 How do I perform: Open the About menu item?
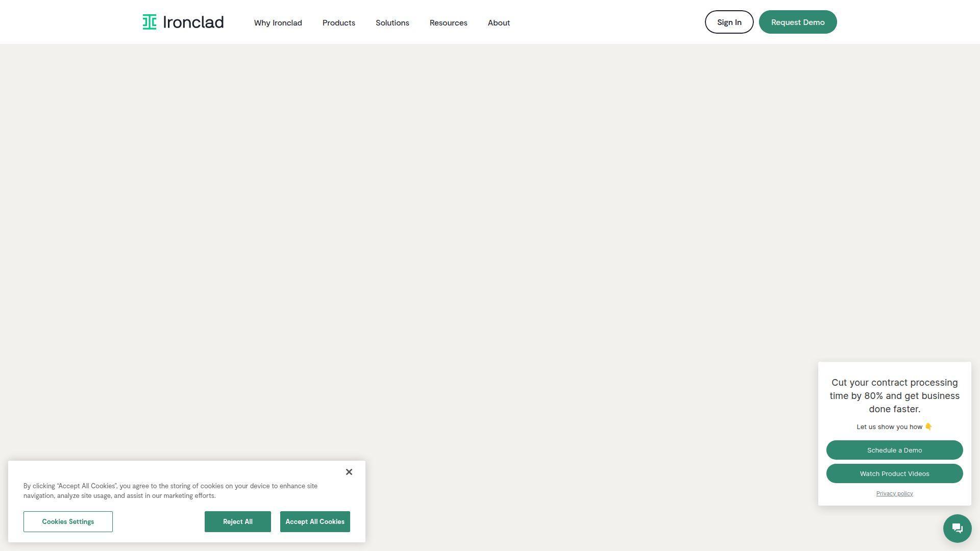[x=499, y=23]
